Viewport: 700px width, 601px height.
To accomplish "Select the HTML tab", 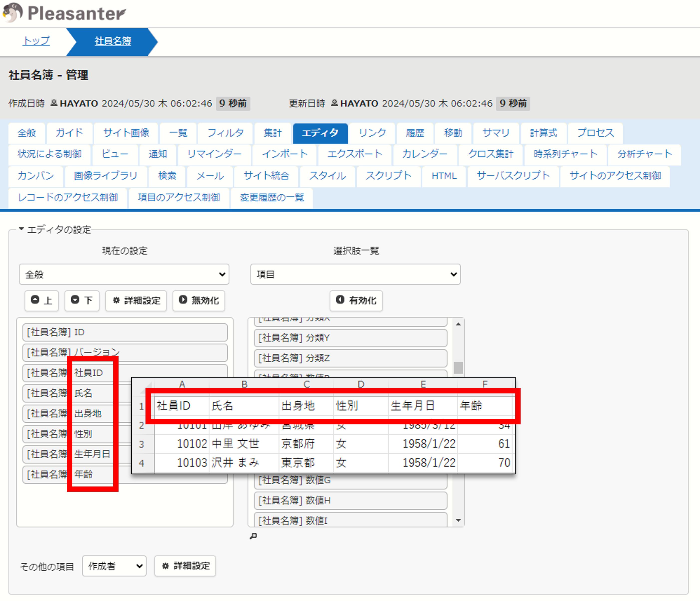I will pos(444,176).
